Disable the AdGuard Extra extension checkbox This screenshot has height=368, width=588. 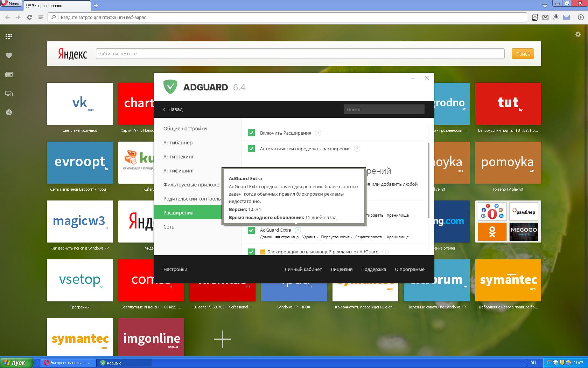point(251,230)
